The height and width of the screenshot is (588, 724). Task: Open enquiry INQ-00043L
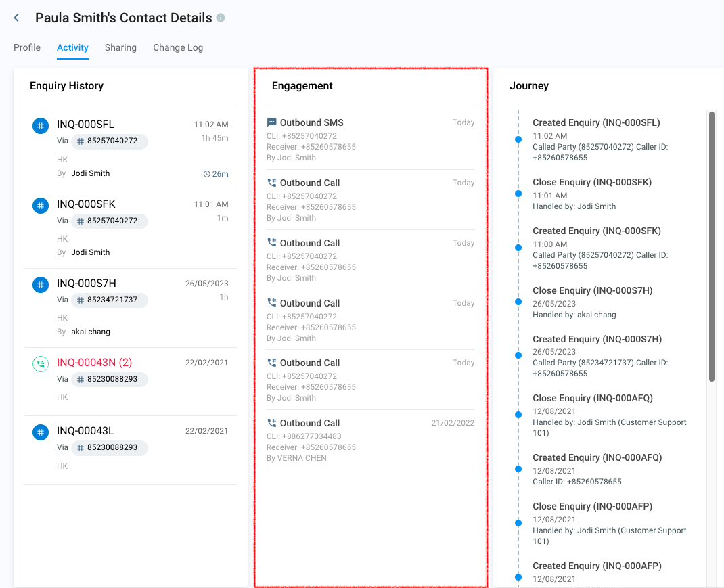[x=85, y=431]
